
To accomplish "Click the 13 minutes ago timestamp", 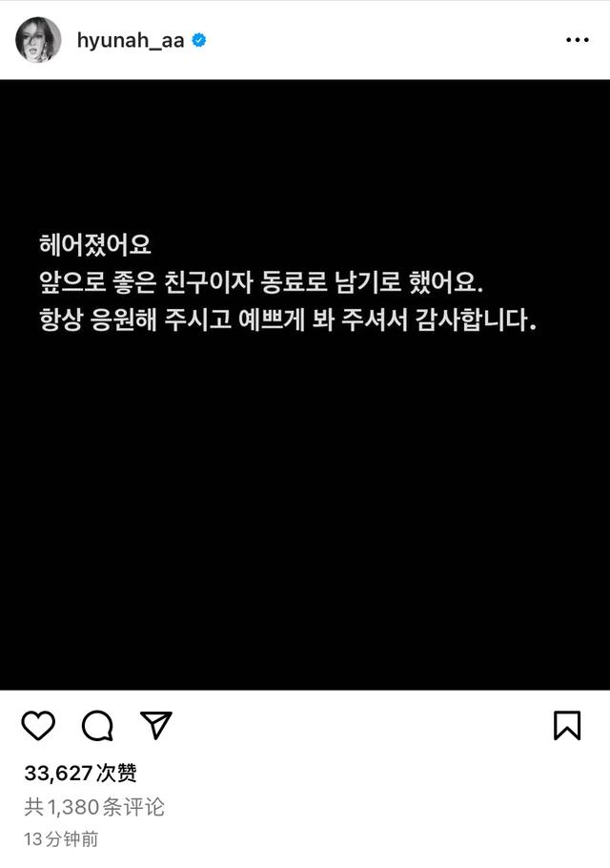I will [61, 839].
